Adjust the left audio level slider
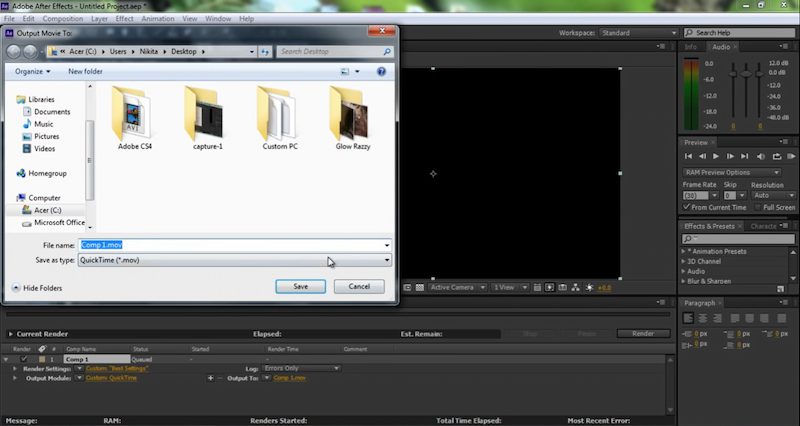This screenshot has width=800, height=426. (733, 74)
